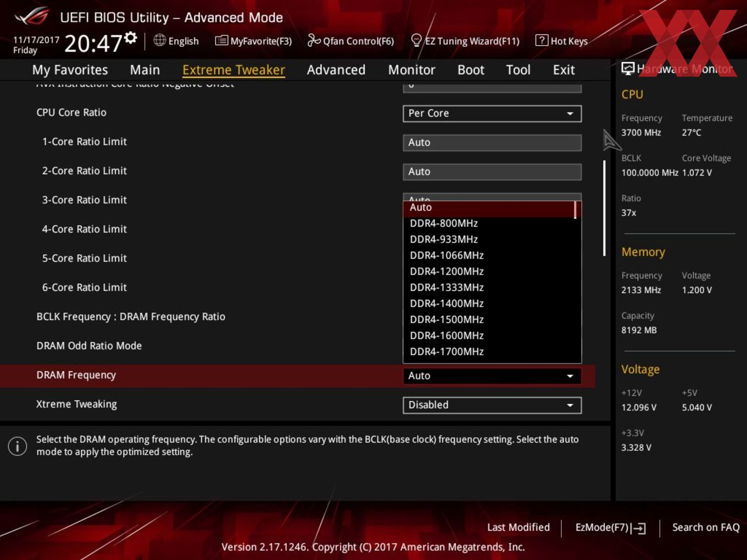Click the 2133 MHz memory frequency value
Screen dimensions: 747x560
coord(641,290)
